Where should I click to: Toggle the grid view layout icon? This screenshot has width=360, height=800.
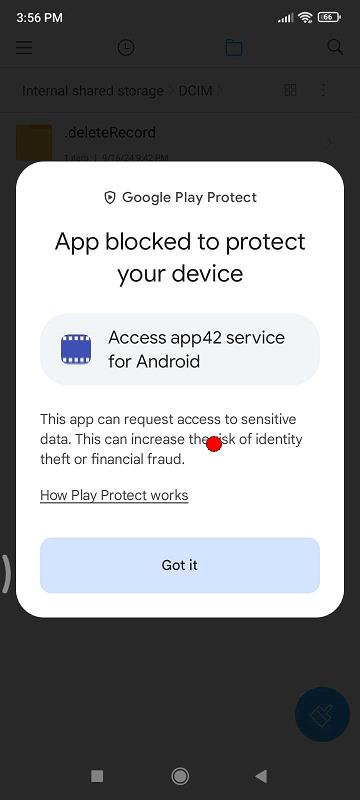pyautogui.click(x=291, y=91)
